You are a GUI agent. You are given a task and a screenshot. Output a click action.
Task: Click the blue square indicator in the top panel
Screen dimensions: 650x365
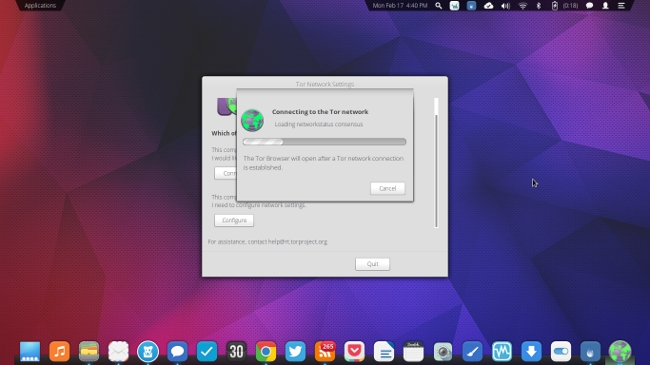click(471, 5)
